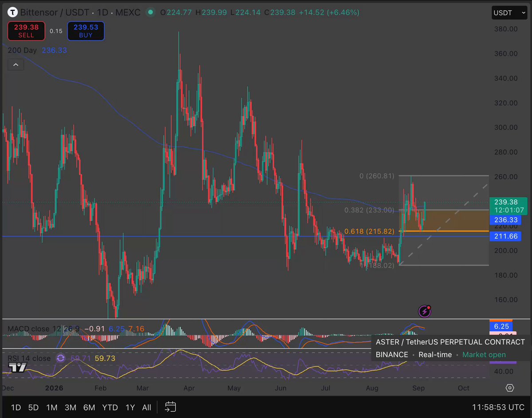Click the ASTER / TetherUS PERPETUAL CONTRACT tooltip

pos(450,342)
